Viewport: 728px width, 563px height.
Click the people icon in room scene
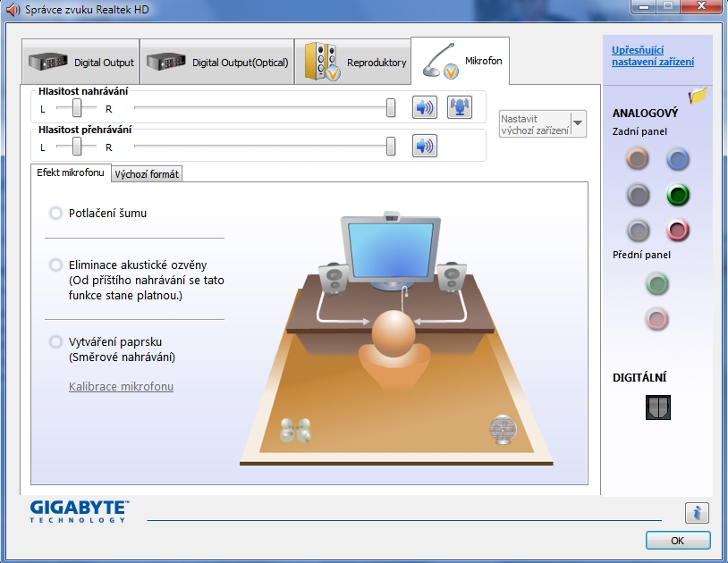point(296,430)
